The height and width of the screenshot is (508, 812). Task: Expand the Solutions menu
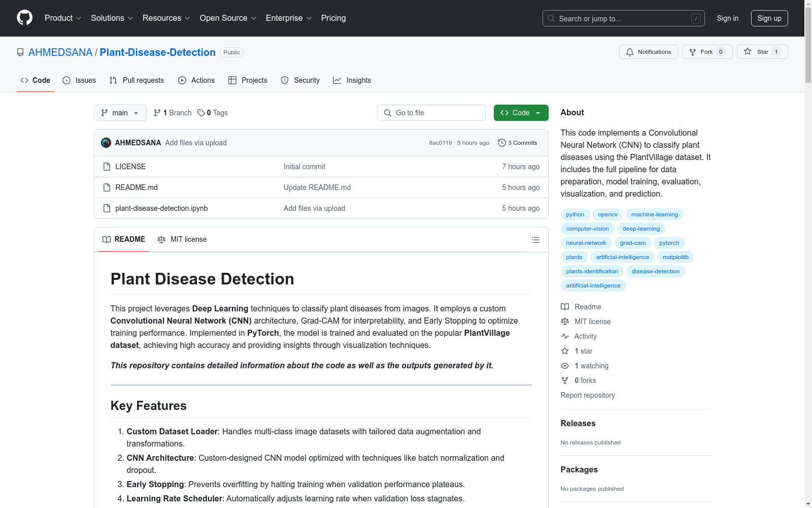pos(112,18)
